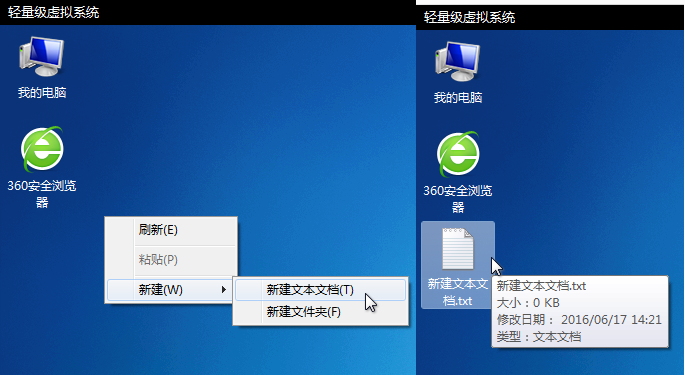Click 我的电脑 label text in left desktop
Image resolution: width=685 pixels, height=375 pixels.
42,93
